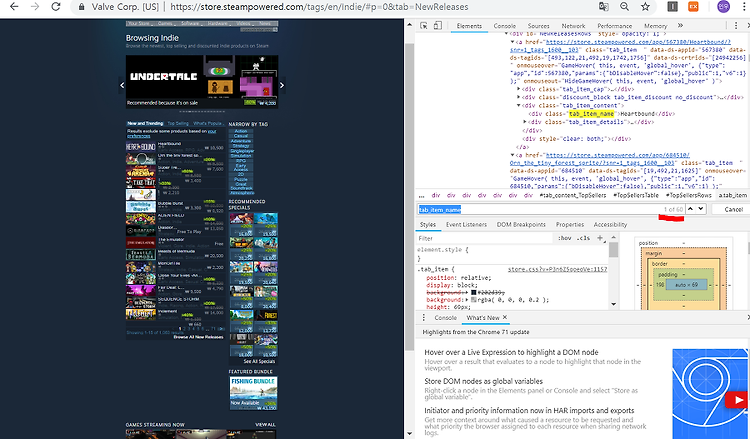Click the zoom magnifier icon in address bar

624,7
